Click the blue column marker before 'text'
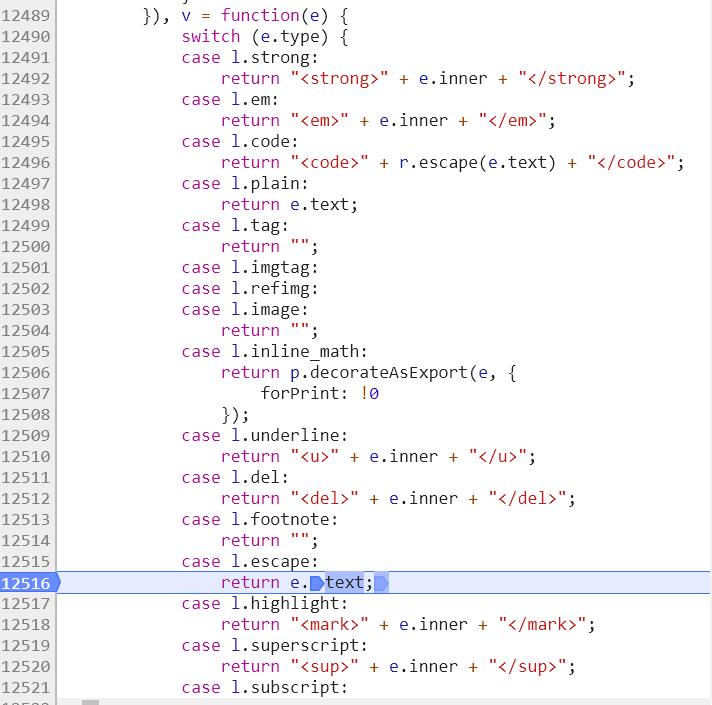The width and height of the screenshot is (712, 705). click(x=317, y=582)
